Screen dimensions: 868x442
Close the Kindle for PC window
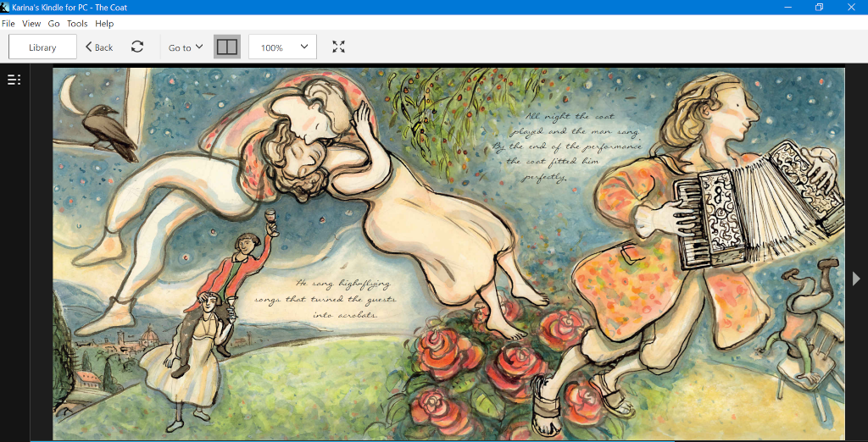pos(851,7)
